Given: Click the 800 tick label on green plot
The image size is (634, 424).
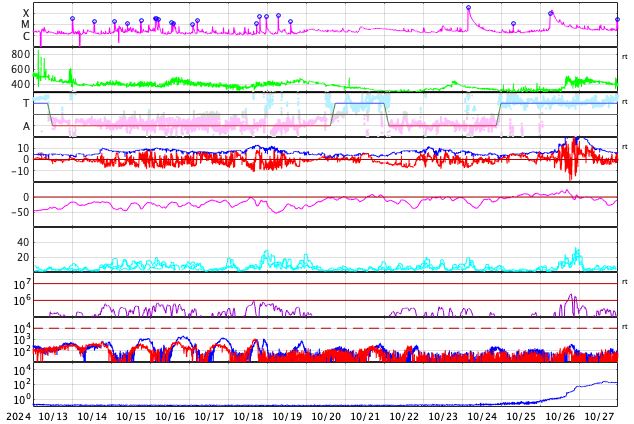Looking at the screenshot, I should pyautogui.click(x=21, y=54).
